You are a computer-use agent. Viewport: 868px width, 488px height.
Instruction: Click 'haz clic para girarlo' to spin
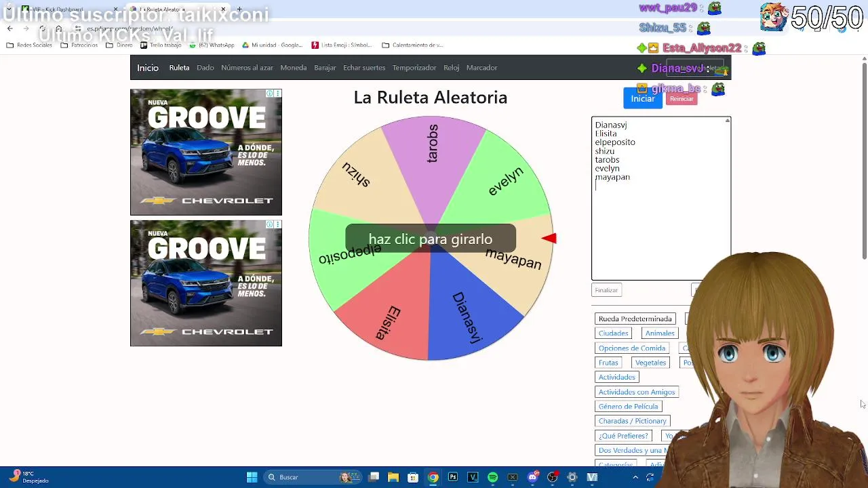[431, 239]
